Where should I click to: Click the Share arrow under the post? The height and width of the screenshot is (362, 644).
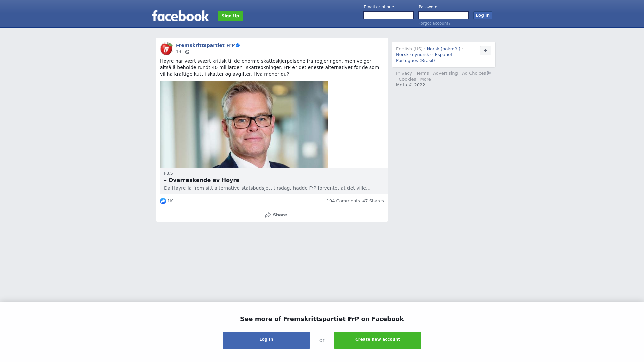[x=268, y=215]
